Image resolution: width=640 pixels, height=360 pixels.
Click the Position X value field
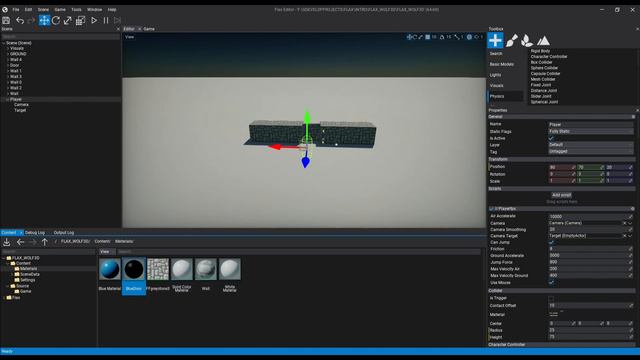coord(562,167)
